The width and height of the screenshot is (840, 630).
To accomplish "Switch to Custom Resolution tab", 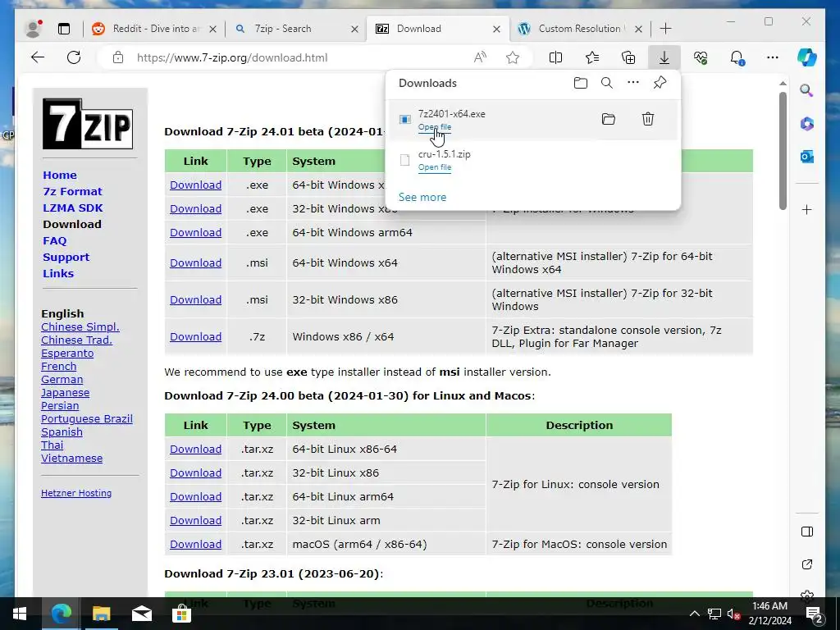I will (x=581, y=29).
